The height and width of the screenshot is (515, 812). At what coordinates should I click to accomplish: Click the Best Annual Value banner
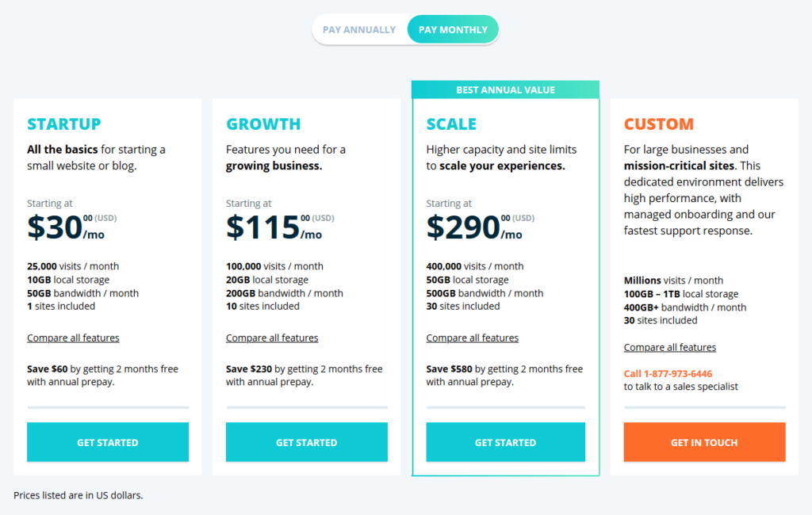[x=506, y=90]
